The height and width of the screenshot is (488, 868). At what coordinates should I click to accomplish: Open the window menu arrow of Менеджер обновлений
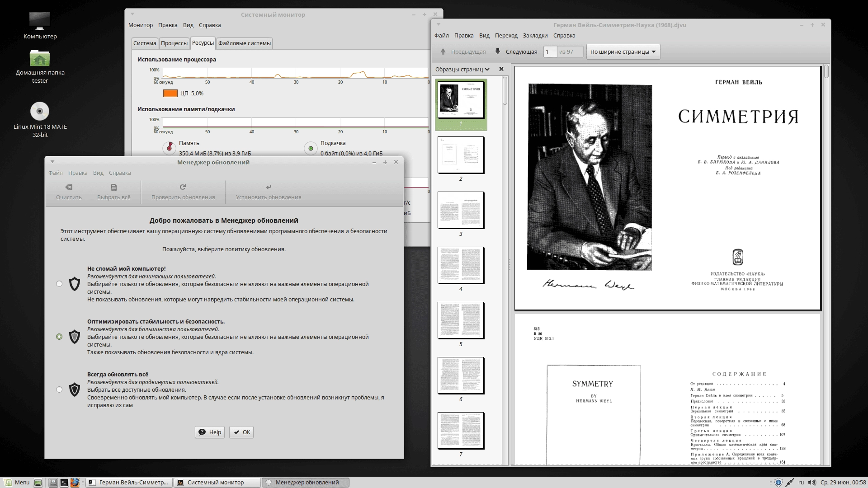click(x=52, y=162)
